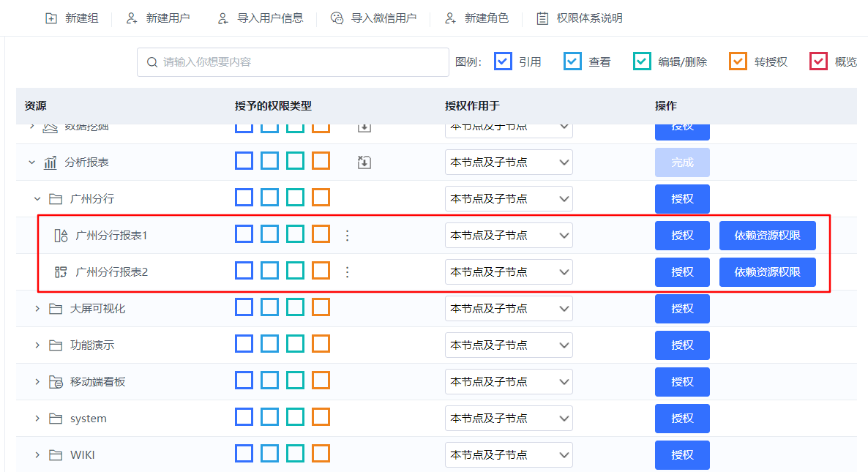Click the 移动端看板 folder icon
This screenshot has width=868, height=472.
(56, 382)
